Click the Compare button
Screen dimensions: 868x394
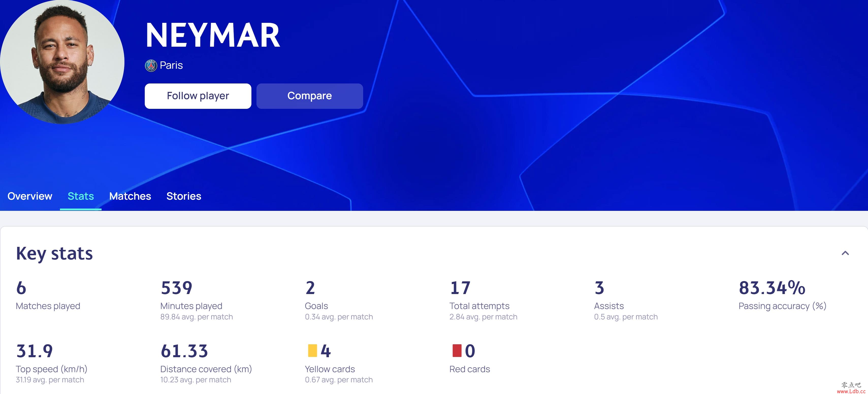coord(310,96)
